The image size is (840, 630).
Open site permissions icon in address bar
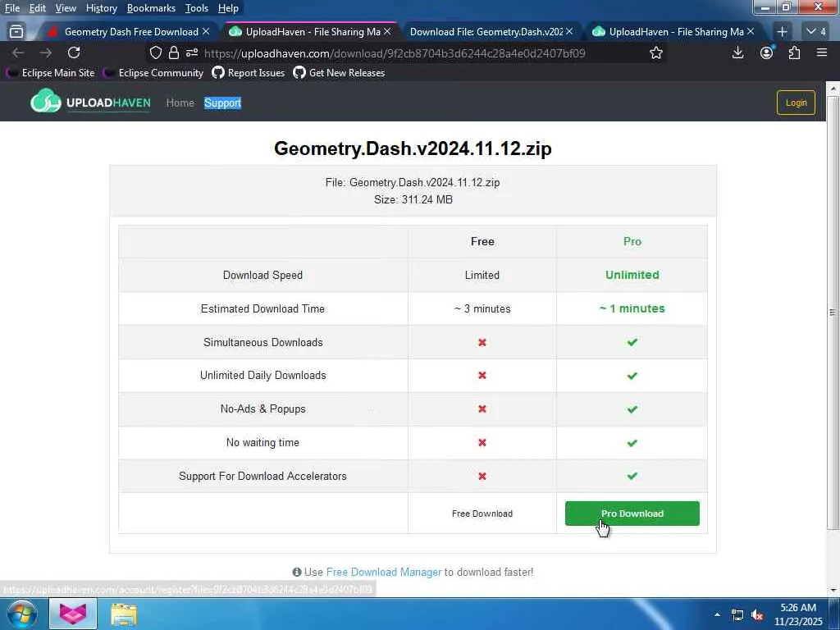click(x=192, y=52)
